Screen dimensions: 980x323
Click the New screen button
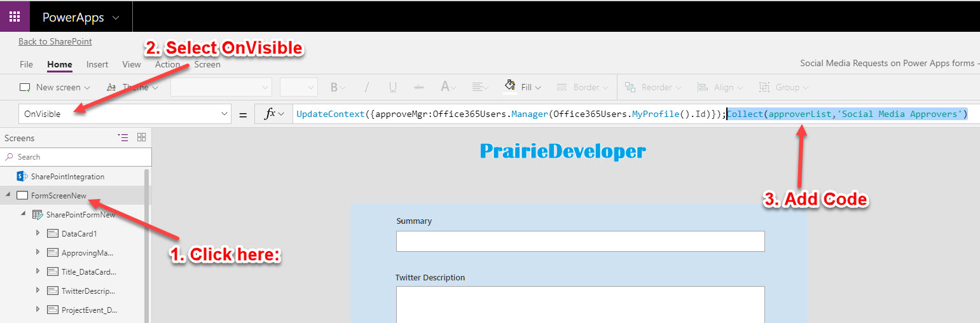pyautogui.click(x=55, y=87)
